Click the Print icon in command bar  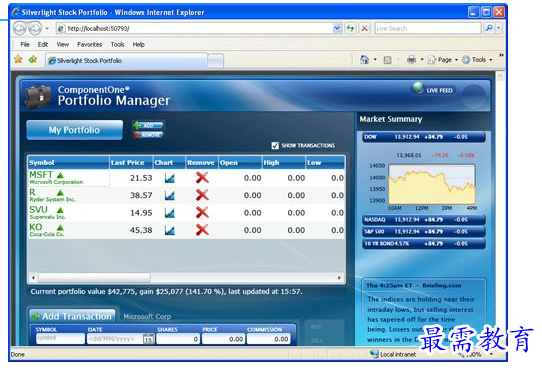(411, 60)
